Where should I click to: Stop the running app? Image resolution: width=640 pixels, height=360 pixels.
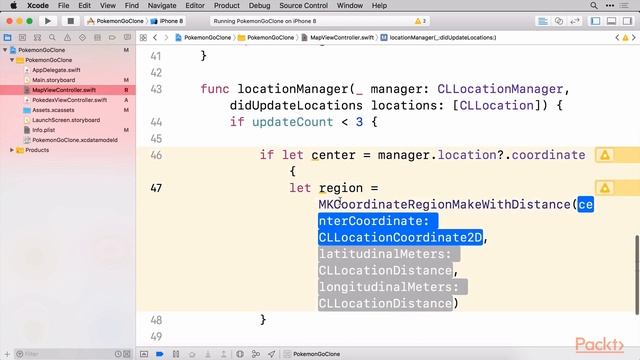(70, 21)
